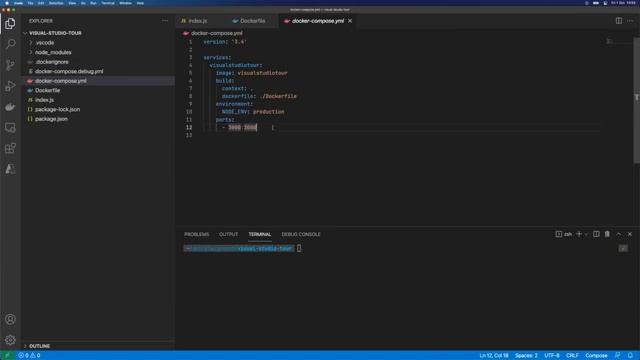Click the editor vertical scrollbar
The width and height of the screenshot is (640, 360).
(x=636, y=100)
